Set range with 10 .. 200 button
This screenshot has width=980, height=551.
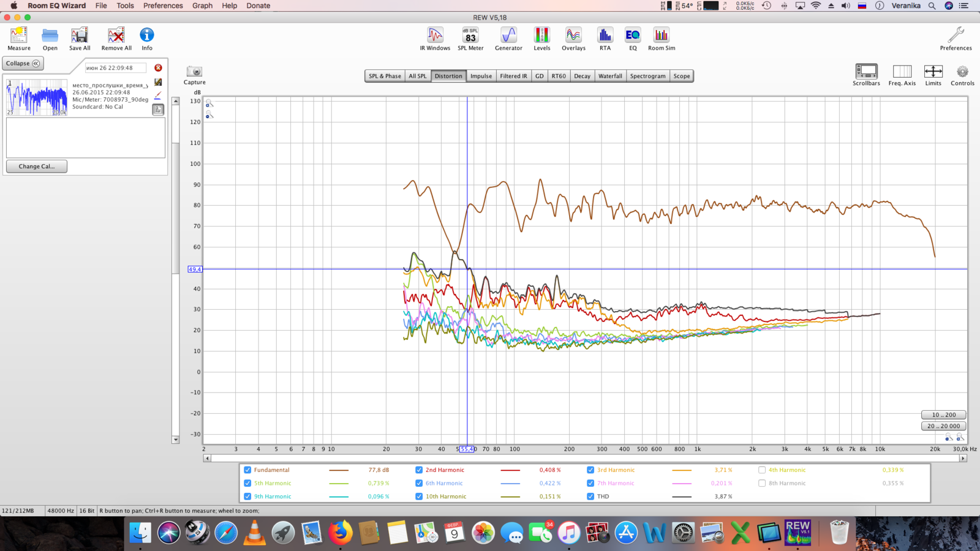click(944, 414)
